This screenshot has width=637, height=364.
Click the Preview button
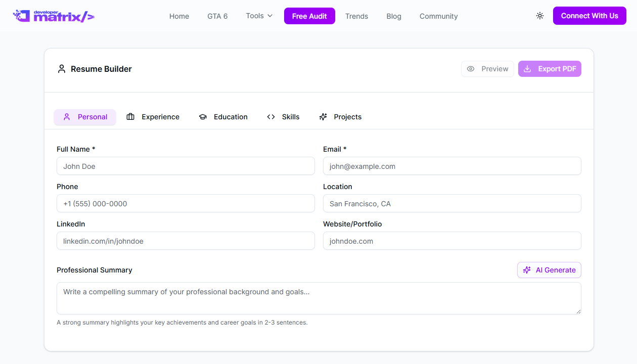click(x=487, y=69)
